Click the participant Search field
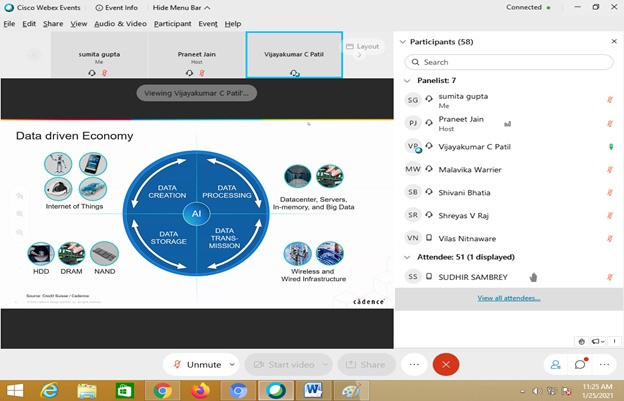624x401 pixels. (x=506, y=62)
